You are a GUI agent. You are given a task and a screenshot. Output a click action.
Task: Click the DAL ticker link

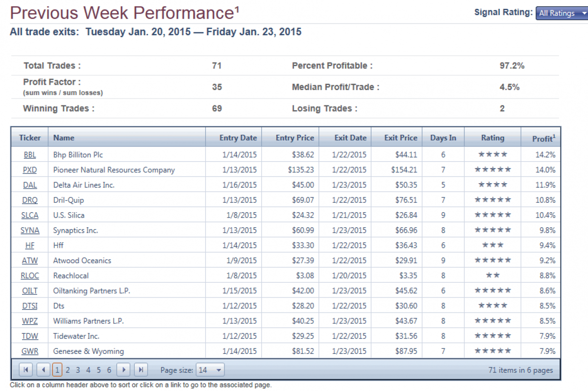[30, 185]
